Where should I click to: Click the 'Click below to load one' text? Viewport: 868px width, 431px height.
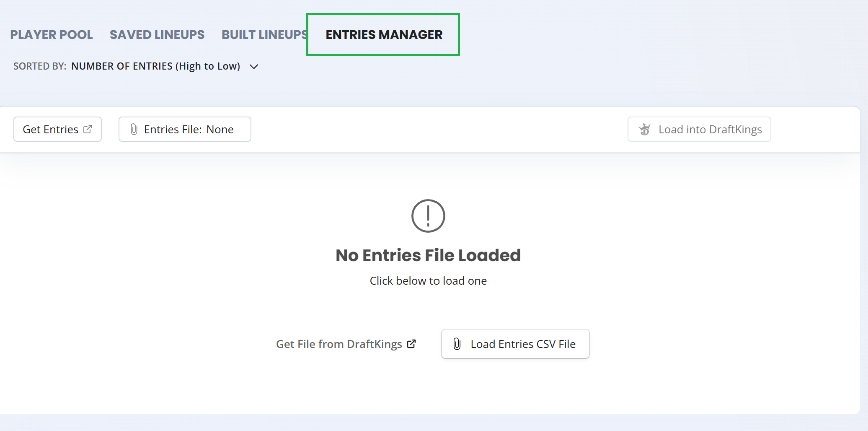[x=428, y=281]
